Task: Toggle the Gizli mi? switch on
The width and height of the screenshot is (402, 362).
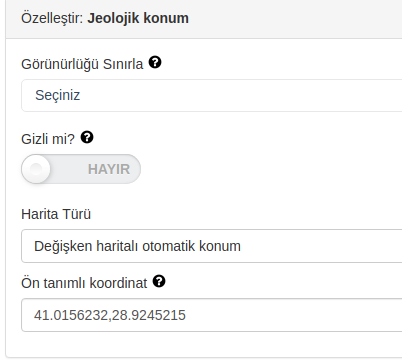Action: click(81, 169)
